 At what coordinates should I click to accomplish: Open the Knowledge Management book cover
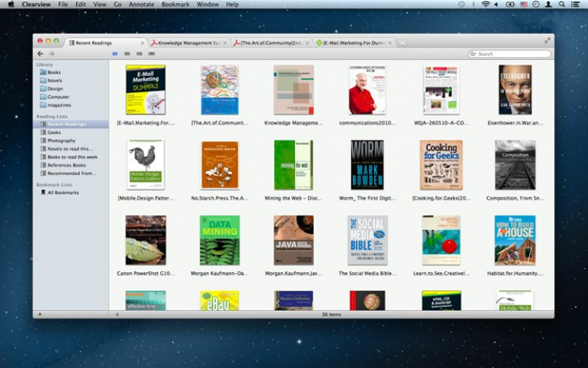pos(293,90)
